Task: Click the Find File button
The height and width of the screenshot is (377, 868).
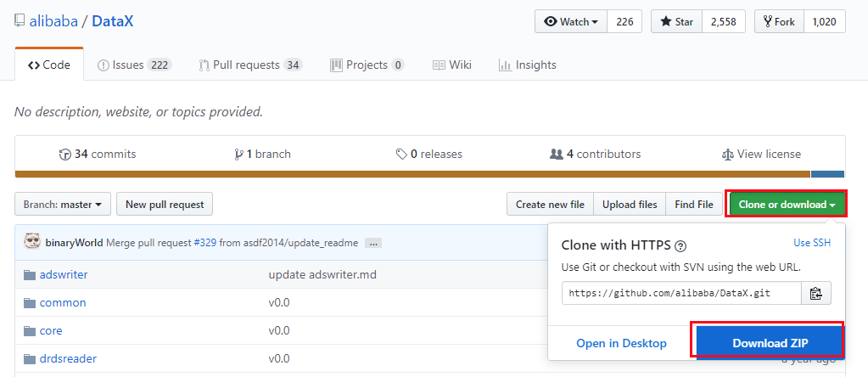Action: 693,205
